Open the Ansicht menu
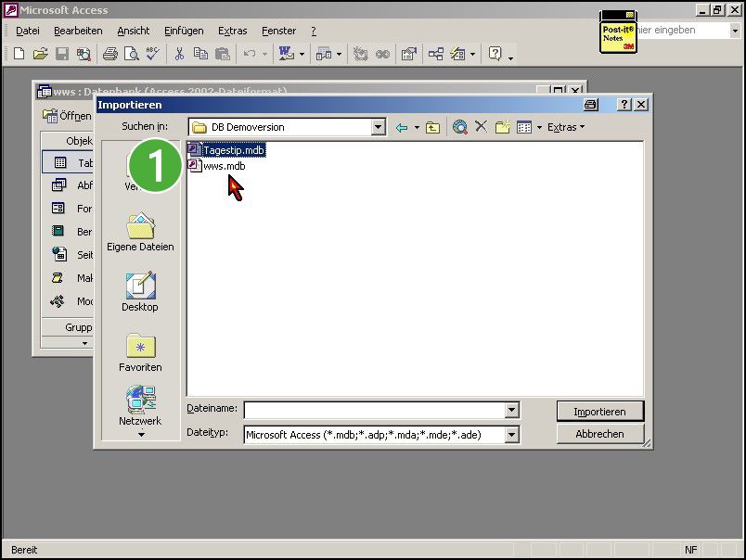Screen dimensions: 746x560 click(134, 31)
